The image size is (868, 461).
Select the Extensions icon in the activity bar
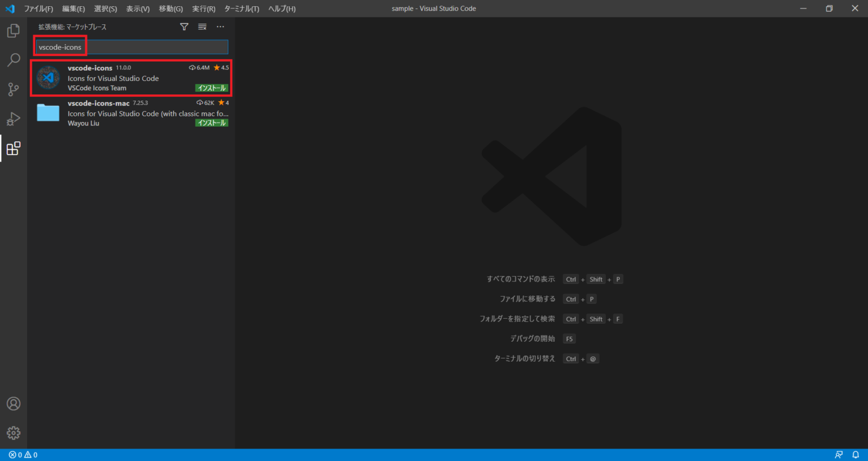click(x=13, y=148)
